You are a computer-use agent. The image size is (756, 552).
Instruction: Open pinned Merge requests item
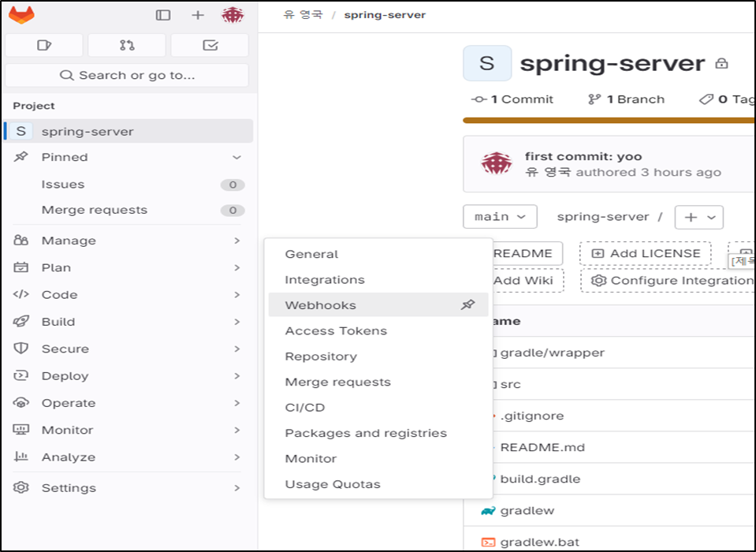tap(128, 210)
